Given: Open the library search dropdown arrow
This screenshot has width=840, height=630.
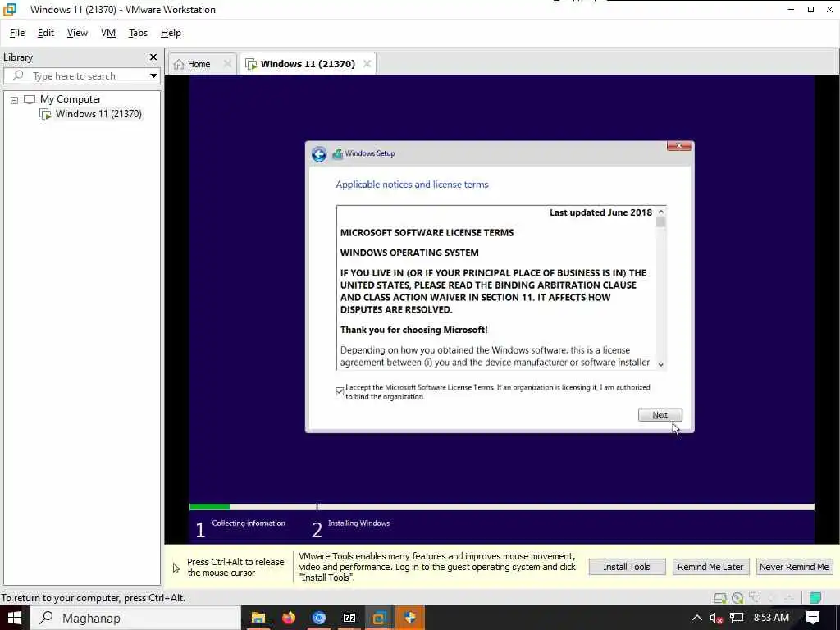Looking at the screenshot, I should pyautogui.click(x=153, y=75).
